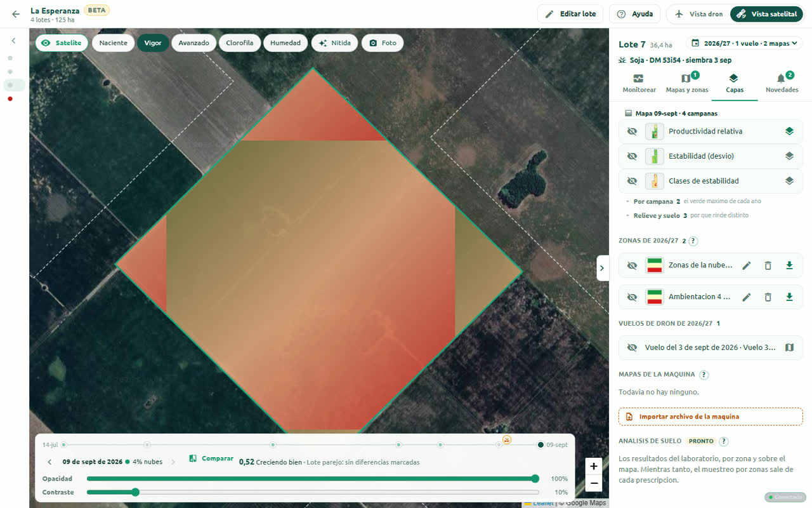Show the Estabilidad (desvio) layer
The width and height of the screenshot is (812, 508).
632,156
